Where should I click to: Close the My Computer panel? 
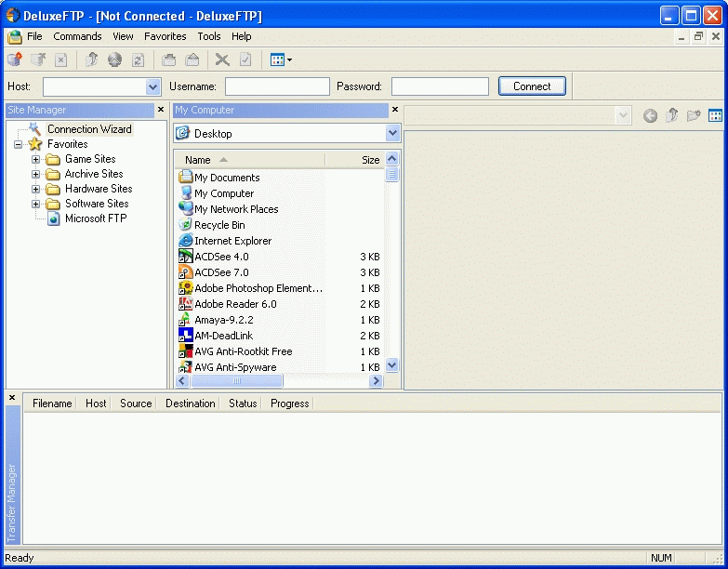[x=394, y=110]
